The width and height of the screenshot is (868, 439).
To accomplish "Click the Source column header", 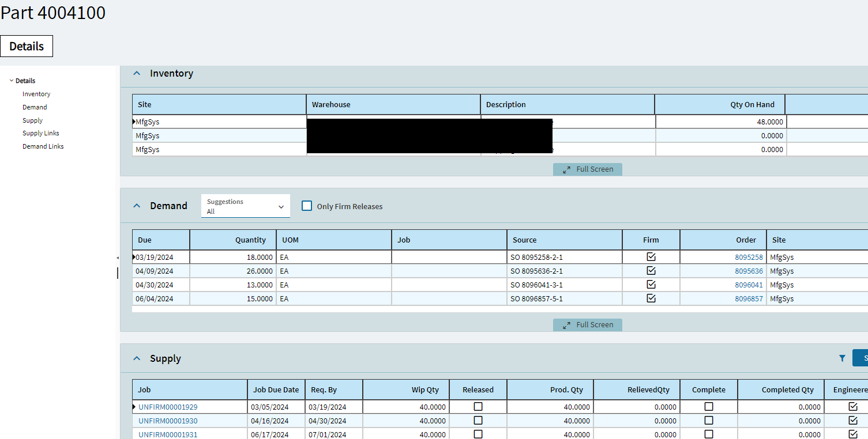I will [x=565, y=240].
